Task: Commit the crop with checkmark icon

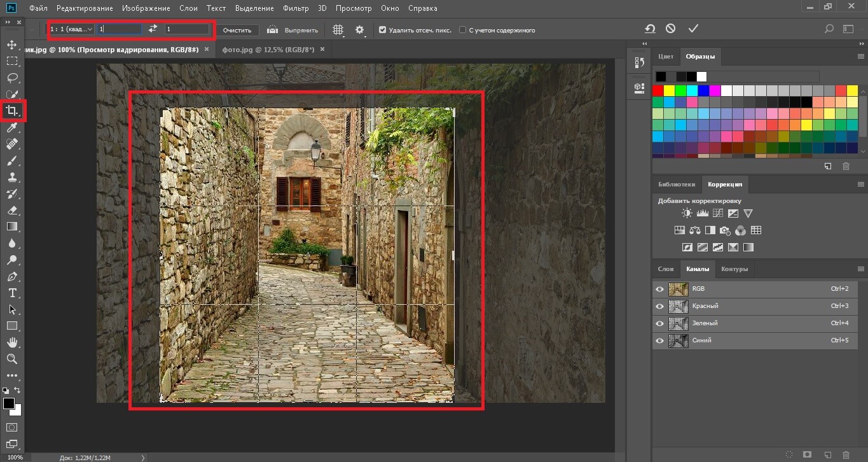Action: (693, 29)
